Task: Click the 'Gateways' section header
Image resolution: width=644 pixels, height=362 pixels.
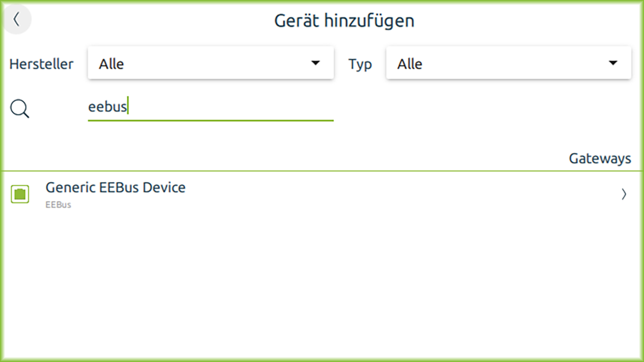Action: point(599,159)
